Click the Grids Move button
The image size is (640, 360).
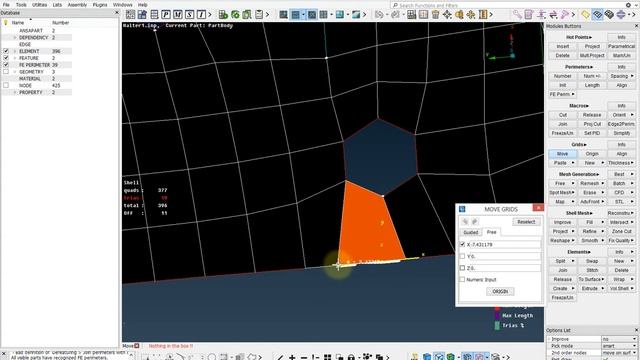562,154
